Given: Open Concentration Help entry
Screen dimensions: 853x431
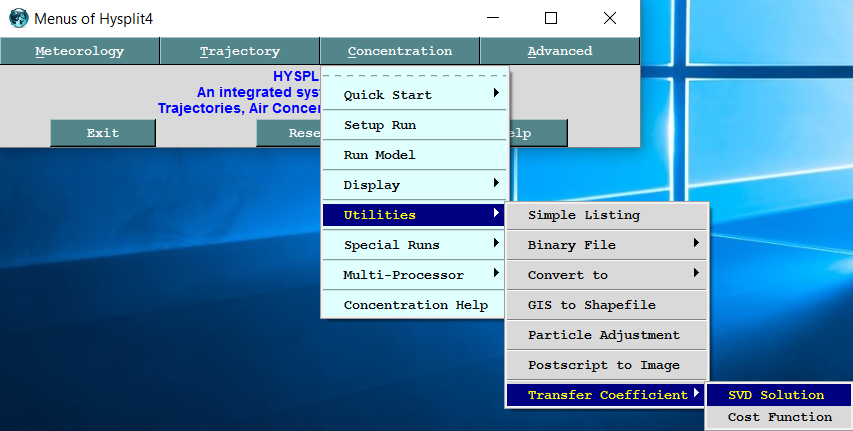Looking at the screenshot, I should (415, 305).
